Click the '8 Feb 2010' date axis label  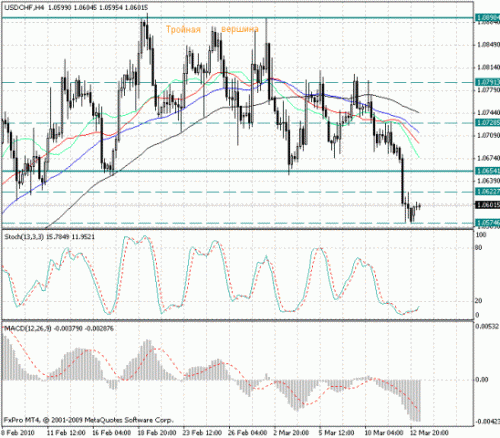click(x=17, y=433)
